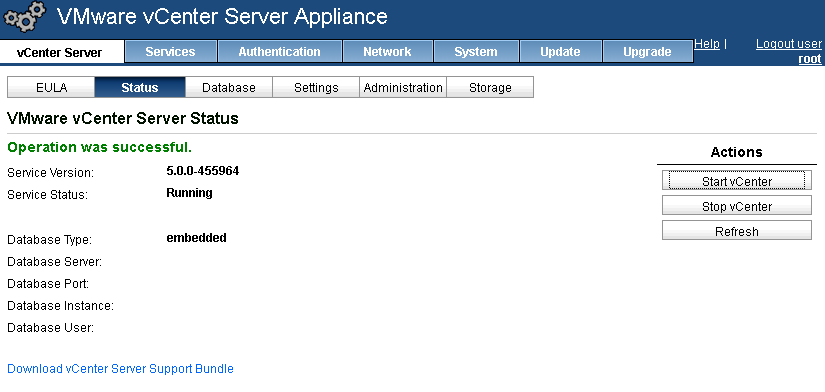Select the System tab
The height and width of the screenshot is (392, 825).
476,52
